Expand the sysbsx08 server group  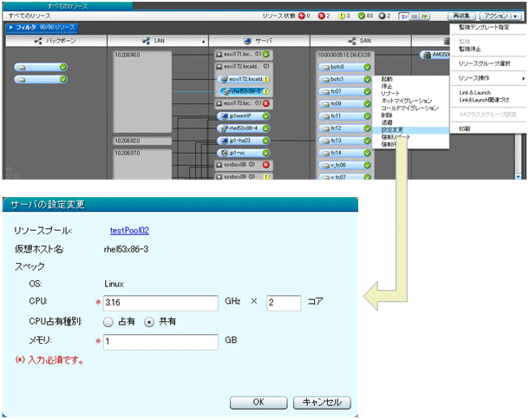point(219,164)
